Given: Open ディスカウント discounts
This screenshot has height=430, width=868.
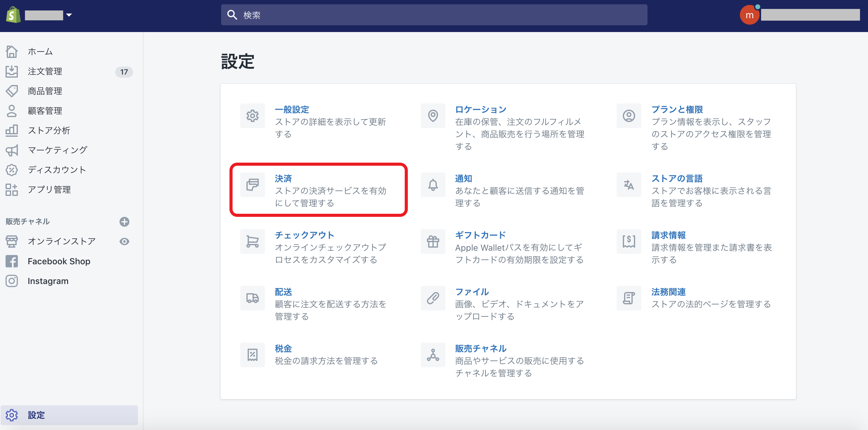Looking at the screenshot, I should tap(57, 169).
